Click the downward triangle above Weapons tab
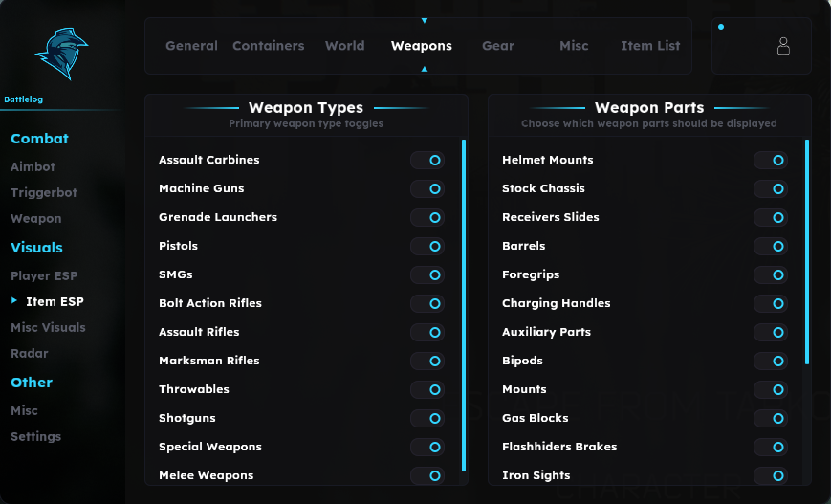 click(424, 21)
